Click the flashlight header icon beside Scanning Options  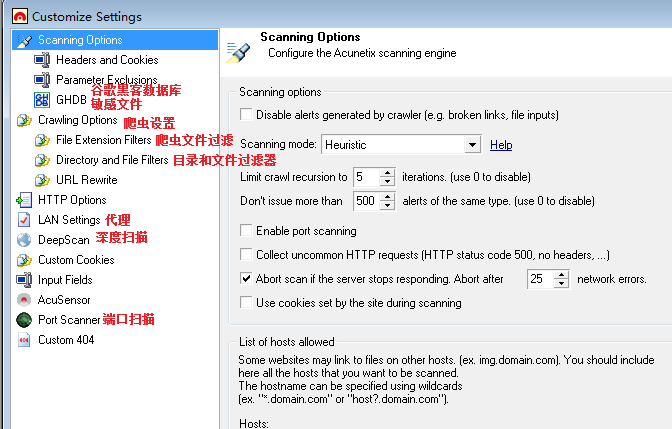[238, 52]
